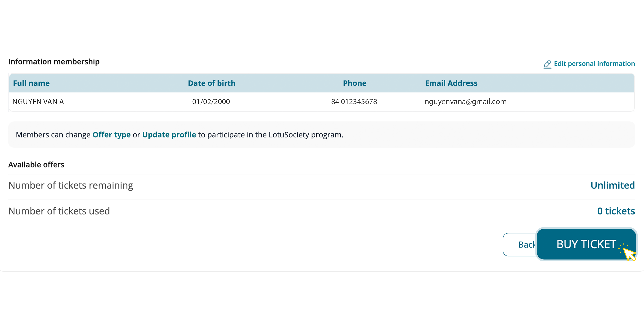Open Edit personal information link

594,64
